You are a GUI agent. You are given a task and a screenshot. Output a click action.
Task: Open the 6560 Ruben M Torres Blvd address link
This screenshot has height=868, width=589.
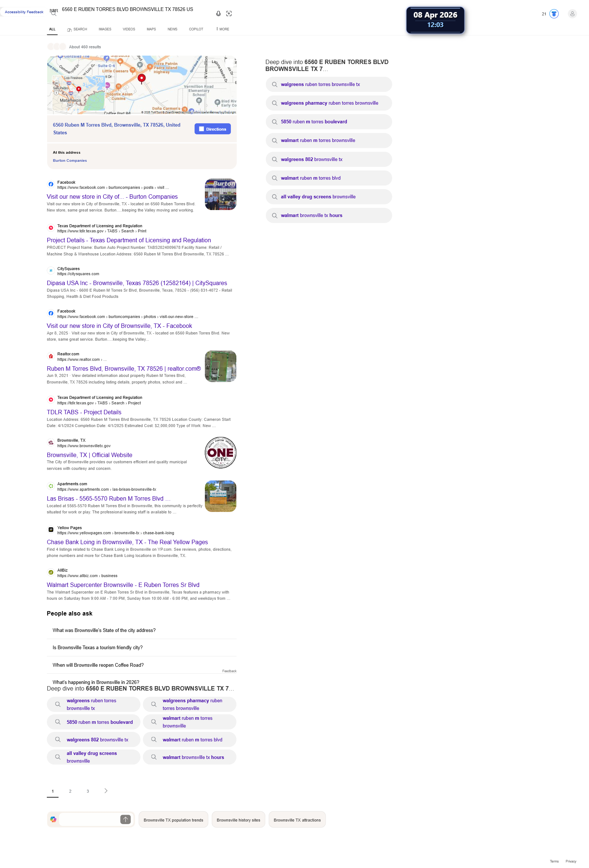click(x=117, y=129)
